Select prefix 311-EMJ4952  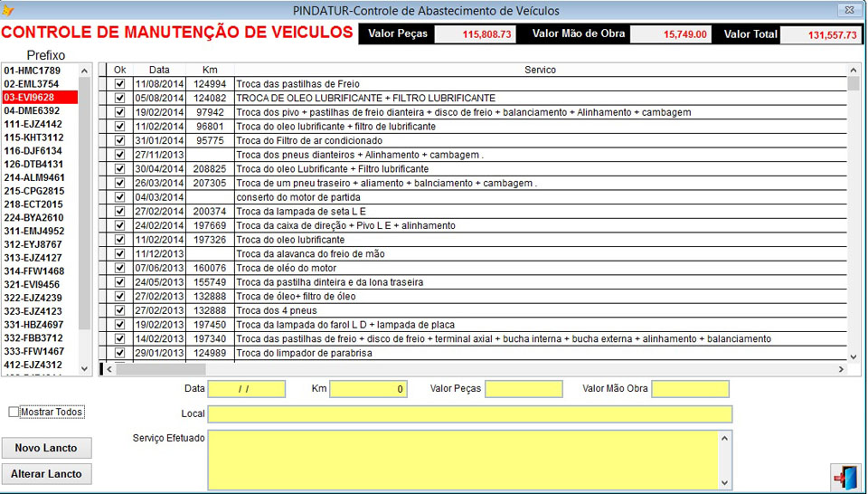pyautogui.click(x=40, y=231)
